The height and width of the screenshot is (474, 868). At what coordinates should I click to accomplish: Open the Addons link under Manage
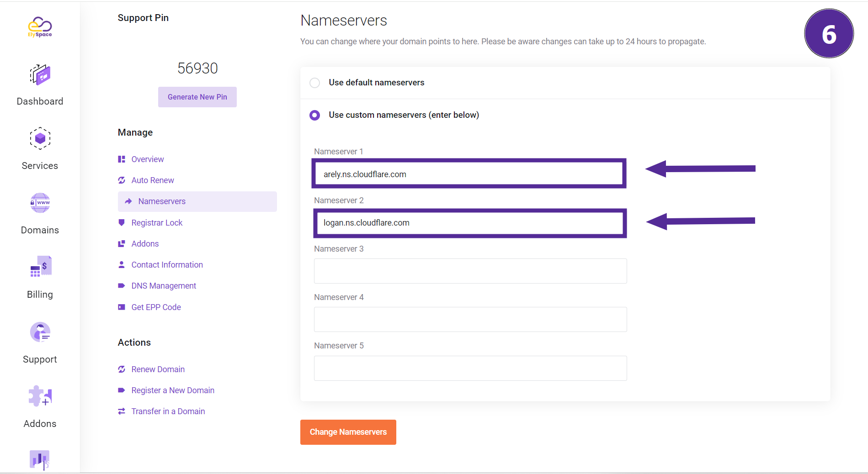145,244
